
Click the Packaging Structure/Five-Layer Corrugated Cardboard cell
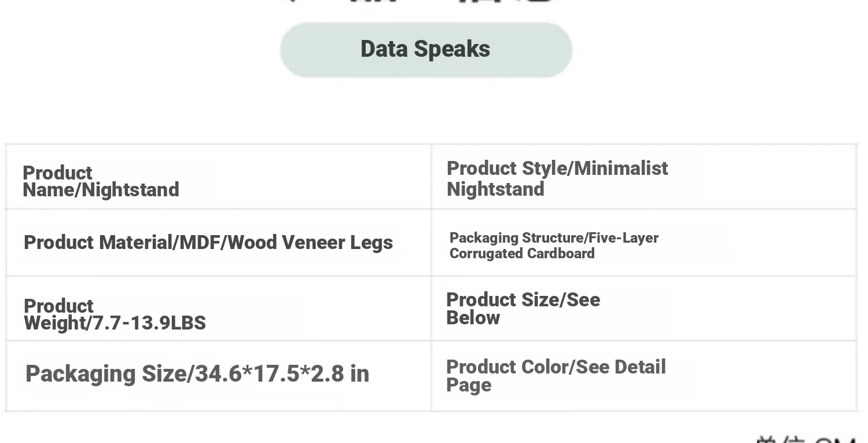[x=643, y=243]
